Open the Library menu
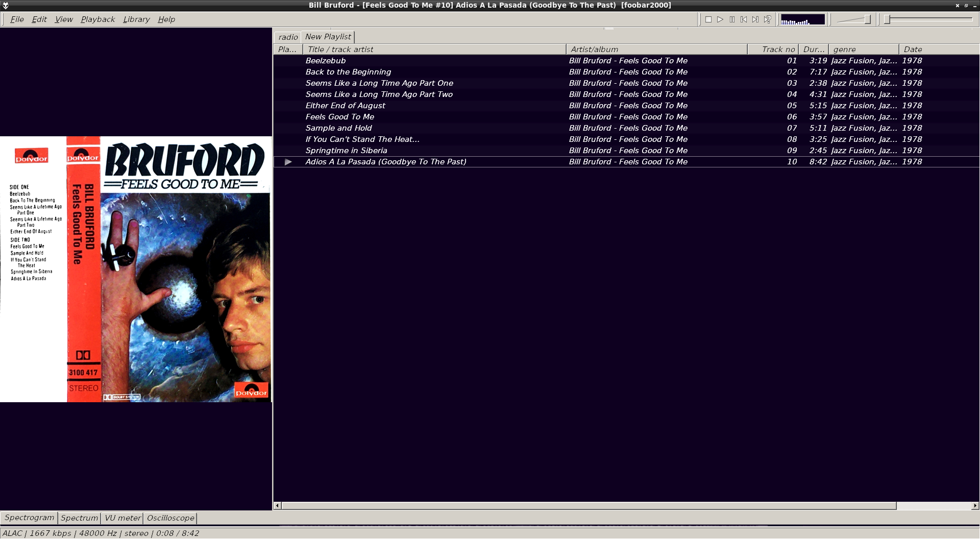 136,19
